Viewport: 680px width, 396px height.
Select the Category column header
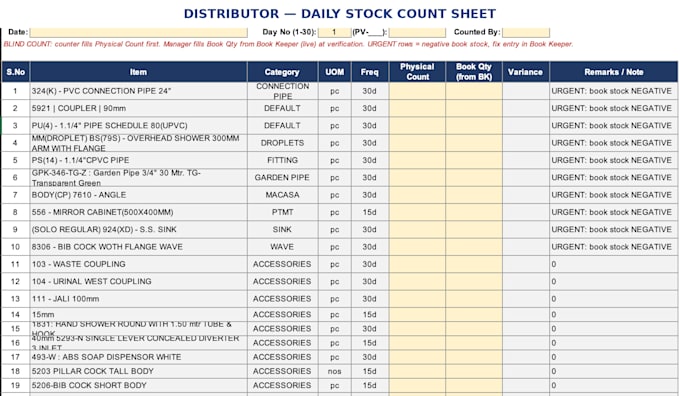pos(282,72)
